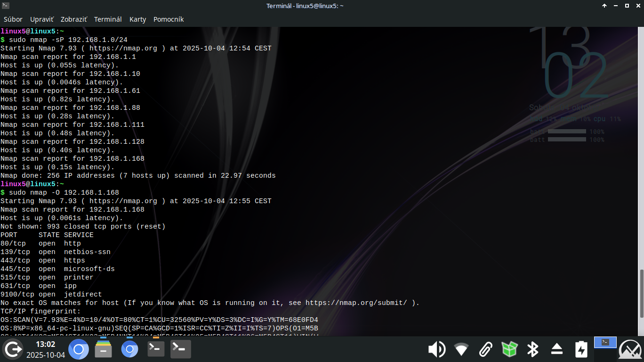Open the Súbor menu
644x362 pixels.
[13, 19]
